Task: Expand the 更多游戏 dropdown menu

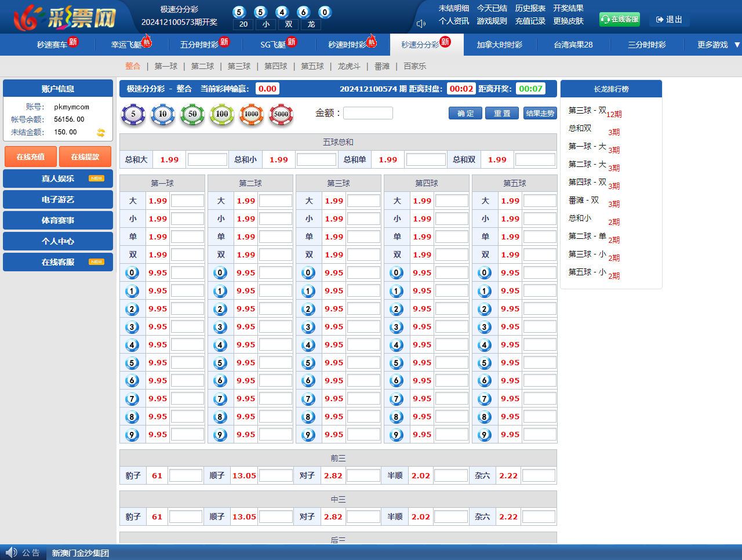Action: (x=718, y=45)
